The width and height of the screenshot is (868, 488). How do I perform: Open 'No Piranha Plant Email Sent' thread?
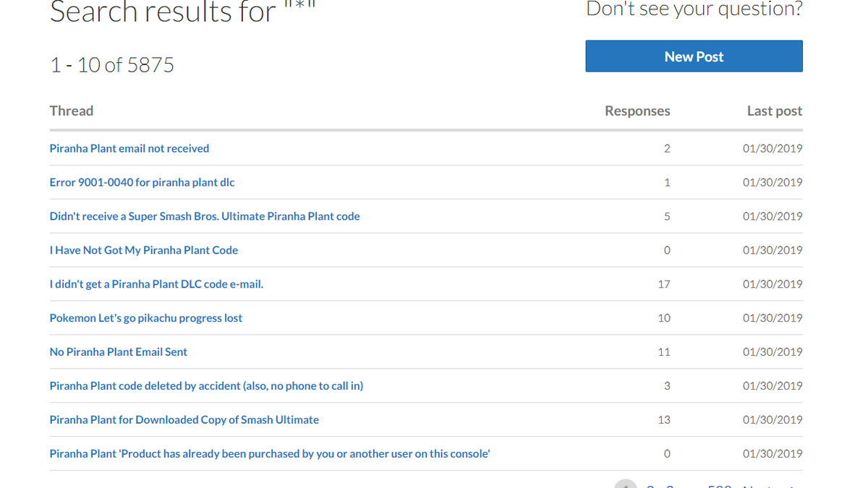pos(119,352)
